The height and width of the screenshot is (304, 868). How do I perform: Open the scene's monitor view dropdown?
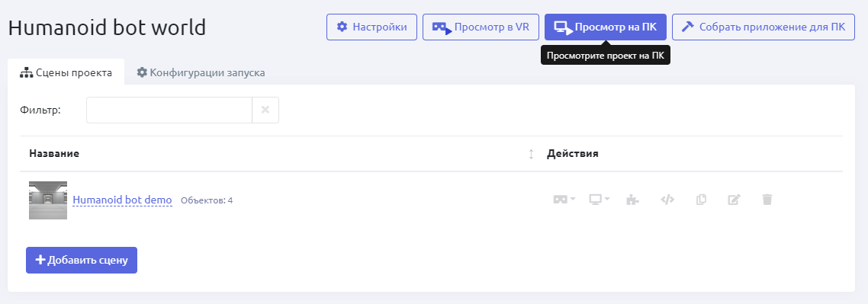coord(599,200)
